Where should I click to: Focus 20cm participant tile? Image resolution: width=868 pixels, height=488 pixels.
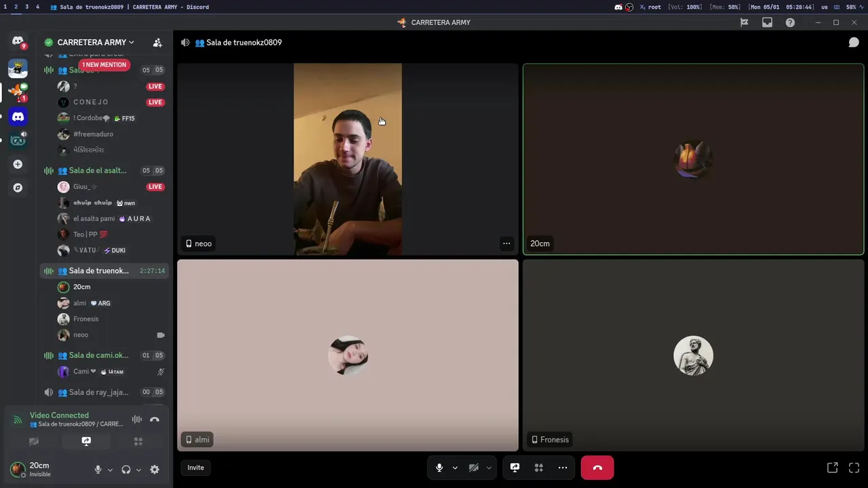(x=693, y=159)
